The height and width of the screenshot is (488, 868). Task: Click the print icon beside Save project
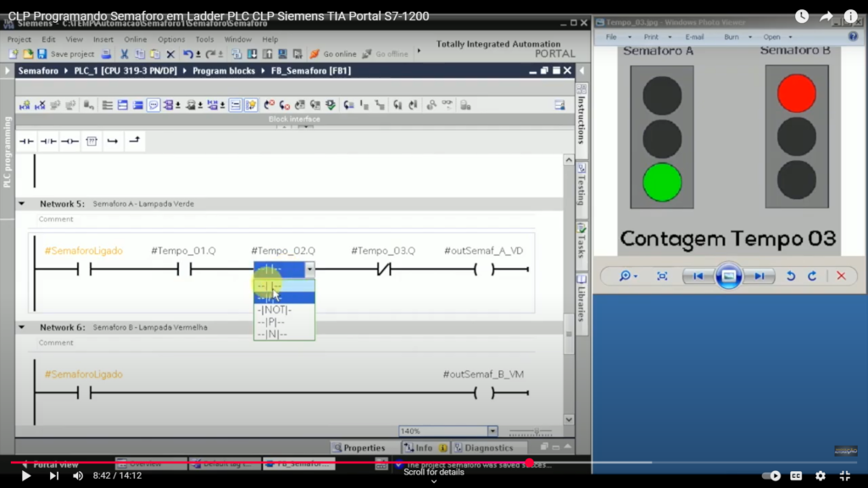coord(106,53)
